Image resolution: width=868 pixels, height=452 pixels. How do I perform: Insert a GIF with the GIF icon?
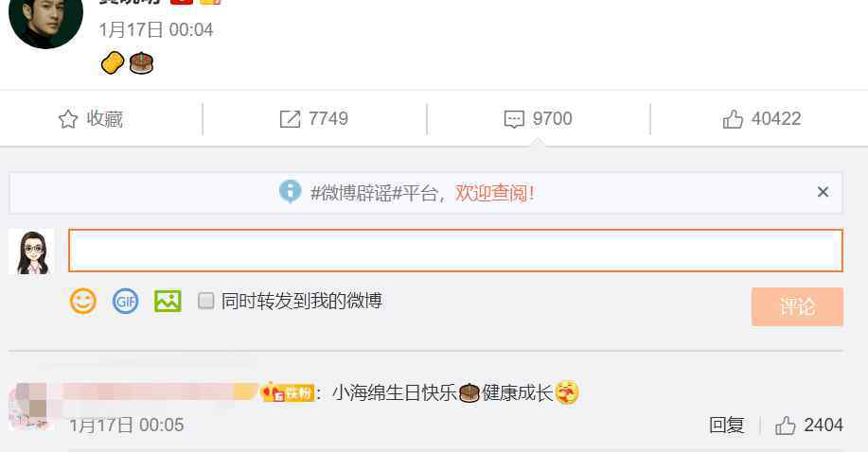(x=126, y=301)
